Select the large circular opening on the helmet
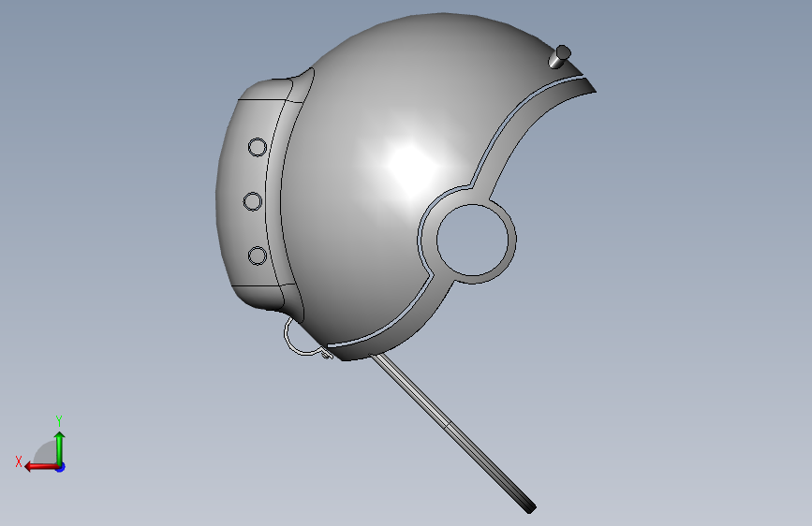 pyautogui.click(x=472, y=241)
